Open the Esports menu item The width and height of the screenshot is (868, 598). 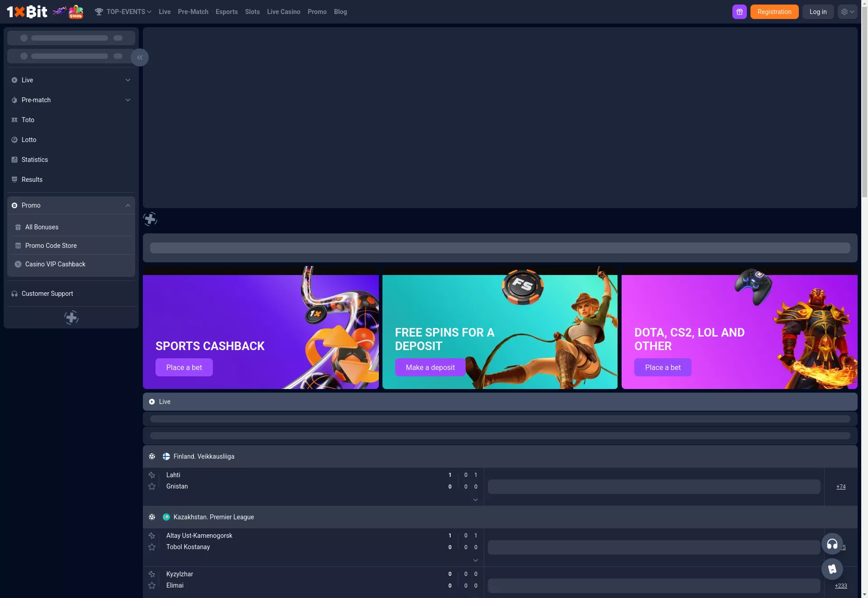tap(226, 12)
